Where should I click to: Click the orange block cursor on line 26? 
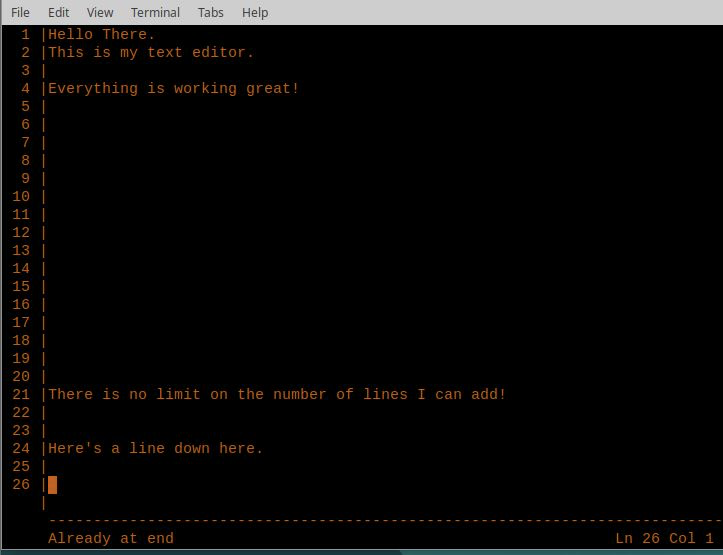click(x=53, y=485)
